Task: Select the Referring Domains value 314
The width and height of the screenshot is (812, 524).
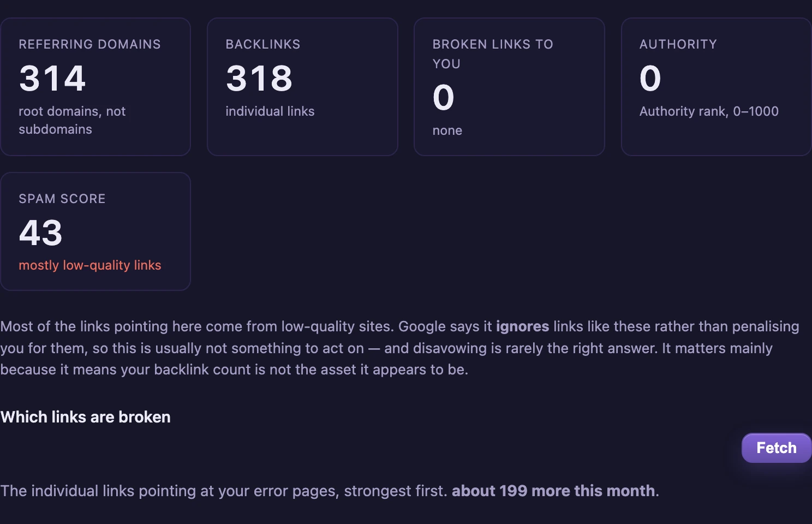Action: pyautogui.click(x=52, y=78)
